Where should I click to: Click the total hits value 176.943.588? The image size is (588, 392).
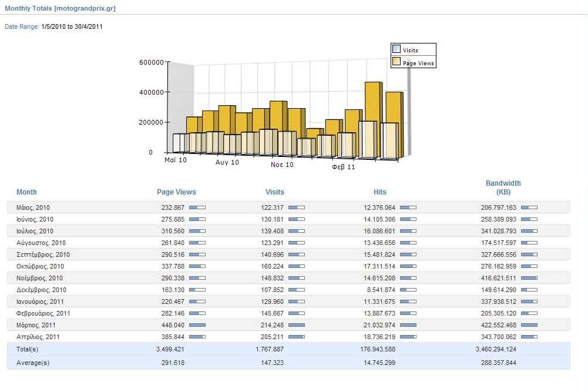(378, 349)
